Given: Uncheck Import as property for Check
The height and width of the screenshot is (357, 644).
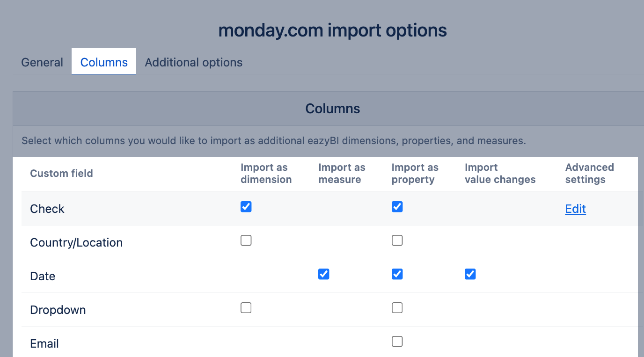Looking at the screenshot, I should [397, 207].
